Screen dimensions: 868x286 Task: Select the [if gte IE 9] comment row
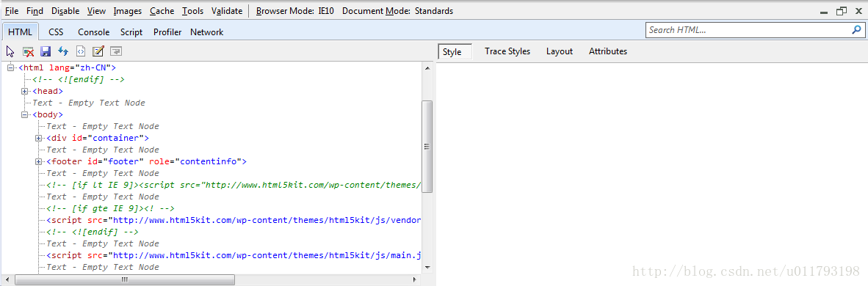pyautogui.click(x=111, y=208)
